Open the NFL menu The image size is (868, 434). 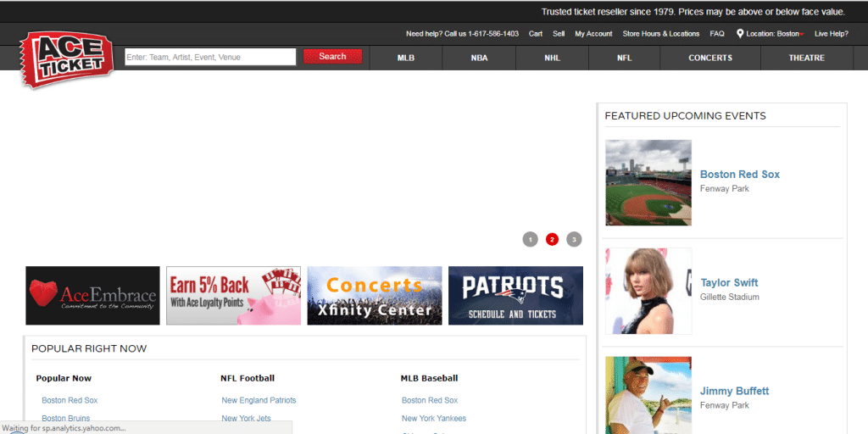pos(625,58)
